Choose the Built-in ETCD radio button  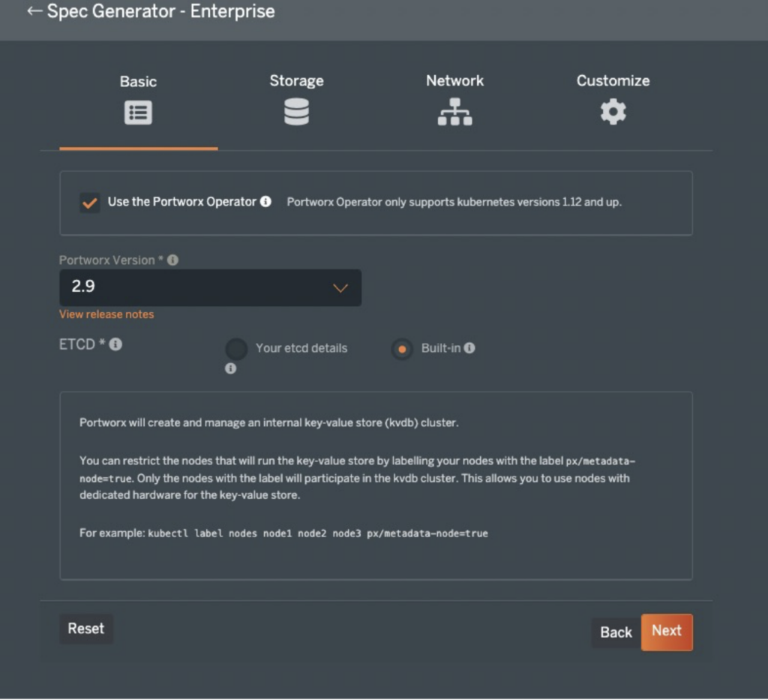(403, 348)
